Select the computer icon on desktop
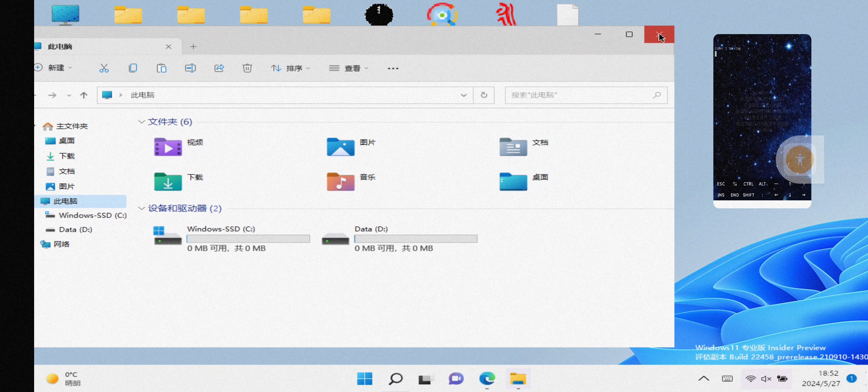The image size is (868, 392). tap(65, 15)
